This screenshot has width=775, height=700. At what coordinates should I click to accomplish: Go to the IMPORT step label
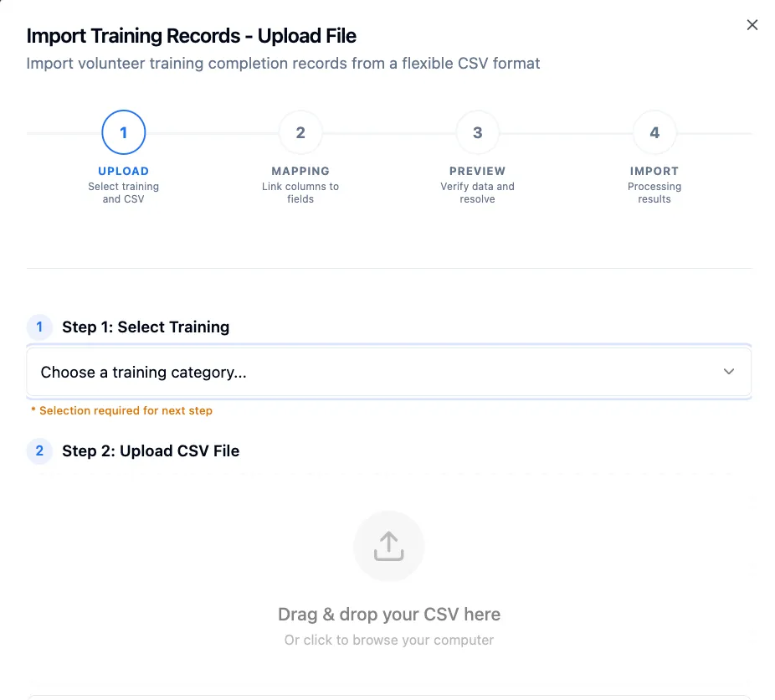pyautogui.click(x=654, y=171)
